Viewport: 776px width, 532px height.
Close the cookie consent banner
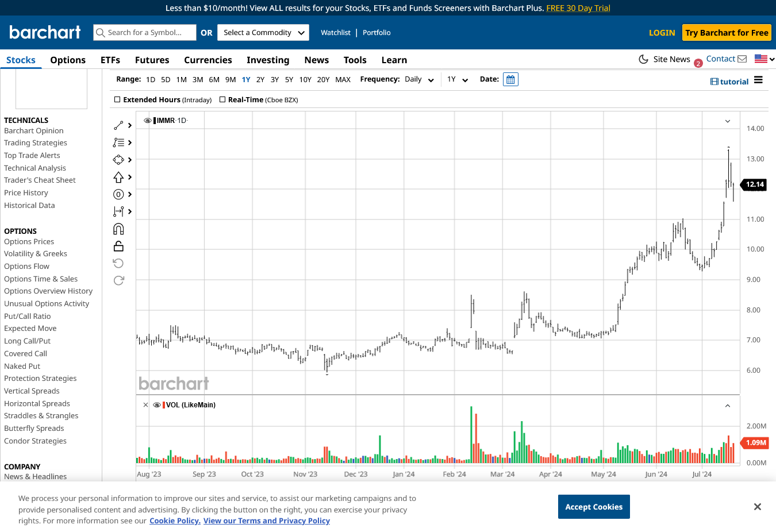tap(758, 507)
